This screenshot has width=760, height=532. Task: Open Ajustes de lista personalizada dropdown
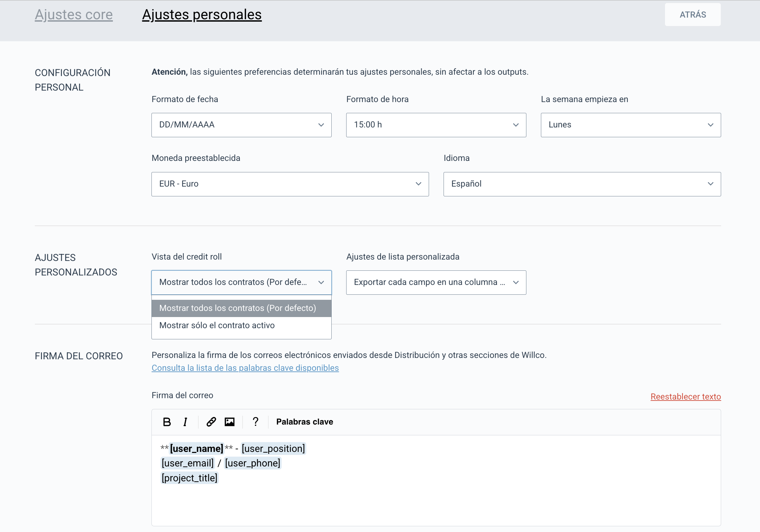pyautogui.click(x=436, y=283)
